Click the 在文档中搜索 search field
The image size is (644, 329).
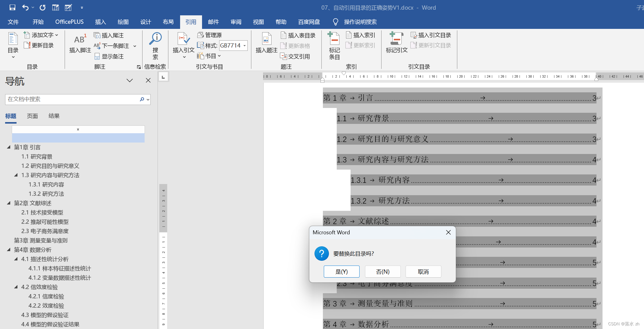click(72, 99)
